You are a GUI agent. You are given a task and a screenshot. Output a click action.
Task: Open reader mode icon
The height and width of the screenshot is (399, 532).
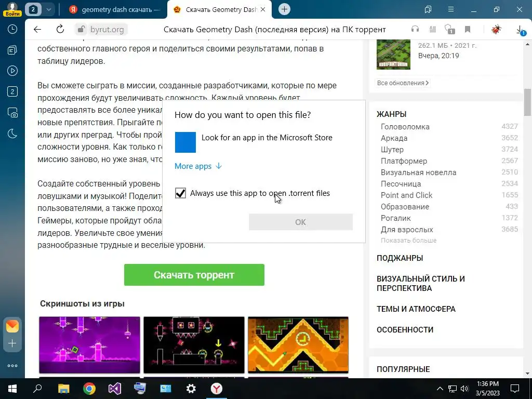click(x=433, y=30)
